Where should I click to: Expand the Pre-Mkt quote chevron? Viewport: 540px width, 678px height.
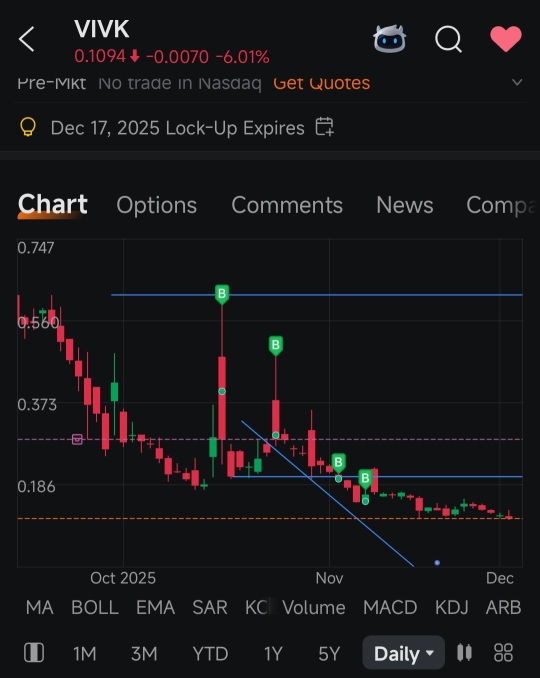[x=517, y=82]
